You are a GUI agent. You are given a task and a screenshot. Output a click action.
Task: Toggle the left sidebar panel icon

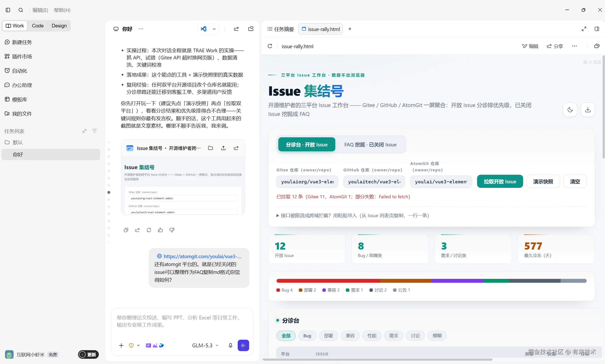pyautogui.click(x=8, y=10)
